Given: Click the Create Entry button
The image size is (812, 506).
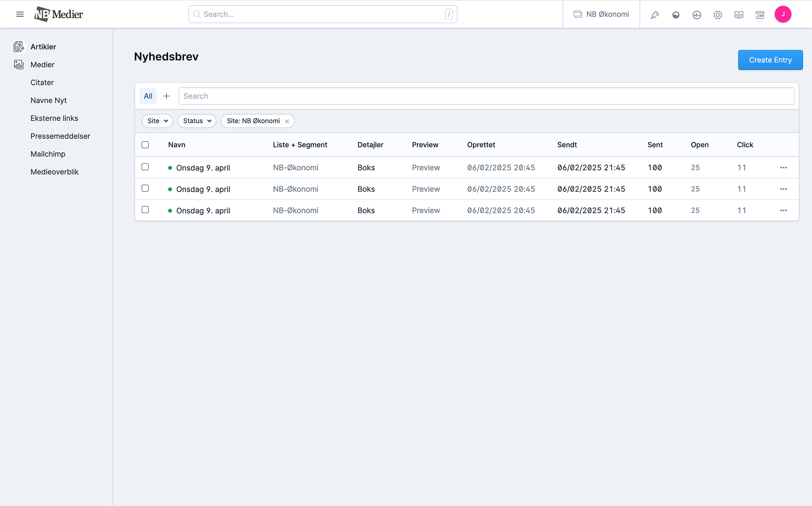Looking at the screenshot, I should pos(770,60).
